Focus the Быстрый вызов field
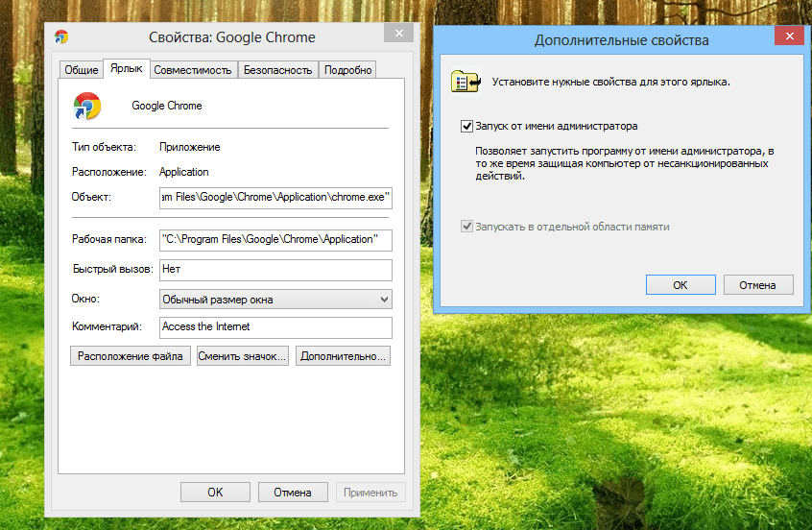 (x=275, y=270)
